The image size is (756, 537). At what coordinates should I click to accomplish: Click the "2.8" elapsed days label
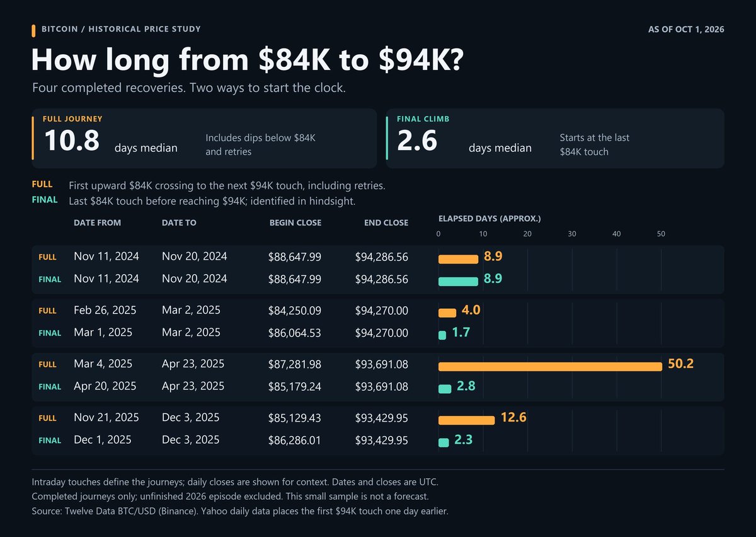(466, 386)
